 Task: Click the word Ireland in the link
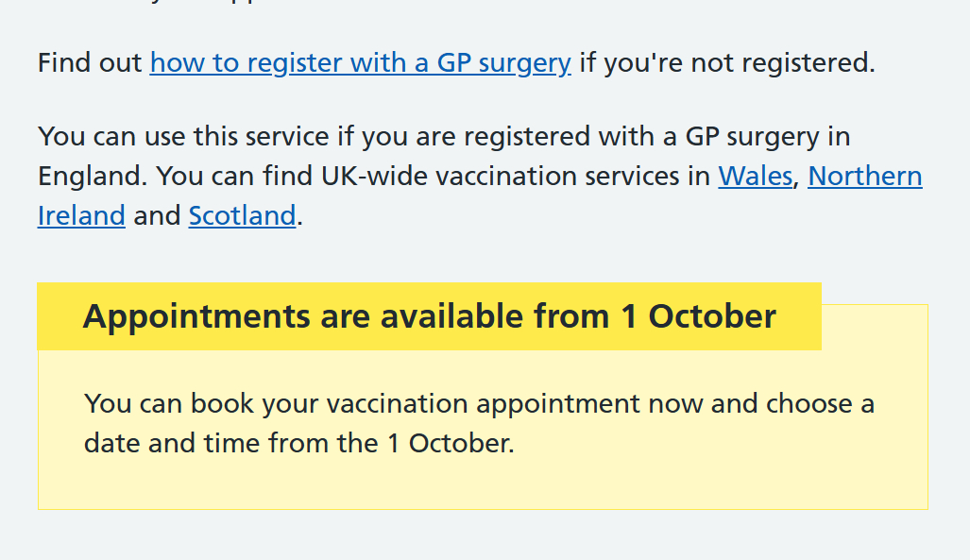point(81,216)
